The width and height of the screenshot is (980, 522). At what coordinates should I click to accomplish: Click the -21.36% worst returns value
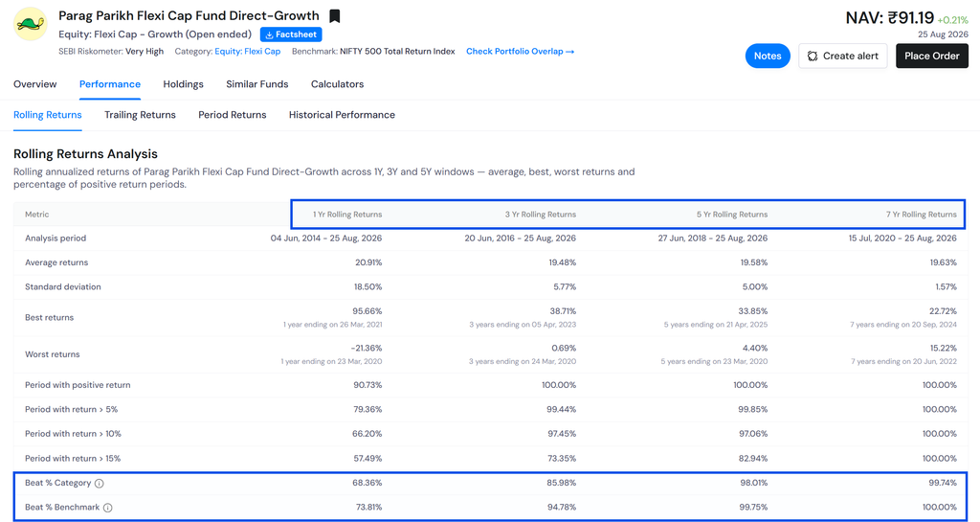point(366,348)
